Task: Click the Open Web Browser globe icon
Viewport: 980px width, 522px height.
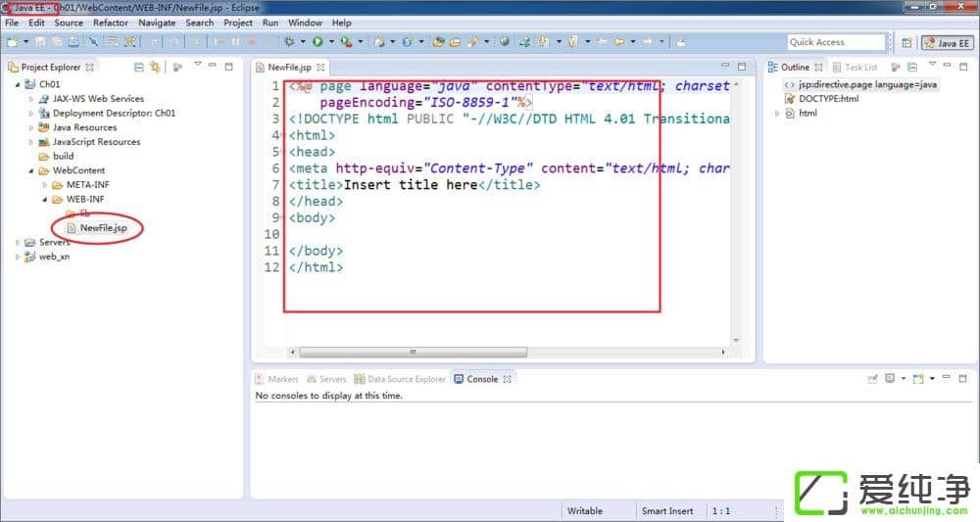Action: click(504, 42)
